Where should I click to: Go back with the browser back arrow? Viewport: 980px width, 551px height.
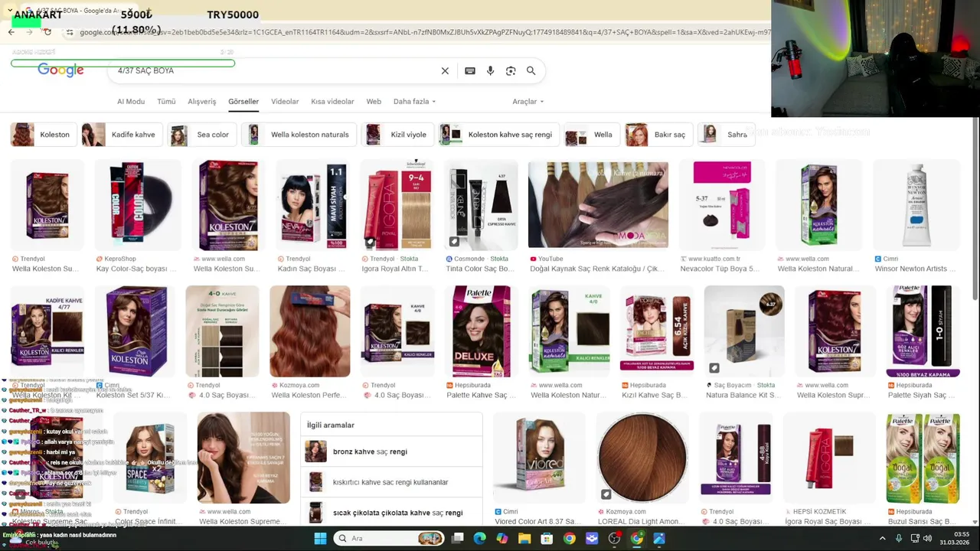tap(11, 32)
